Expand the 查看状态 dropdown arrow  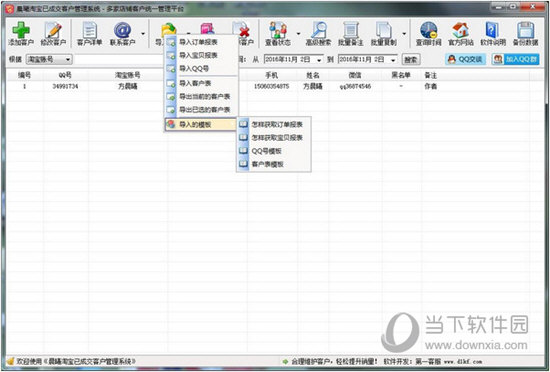click(299, 34)
